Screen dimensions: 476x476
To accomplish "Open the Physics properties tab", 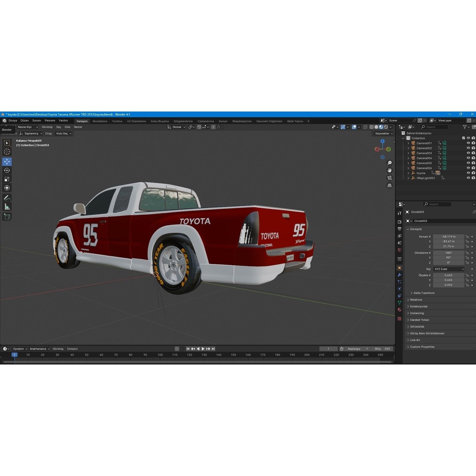I will 399,289.
